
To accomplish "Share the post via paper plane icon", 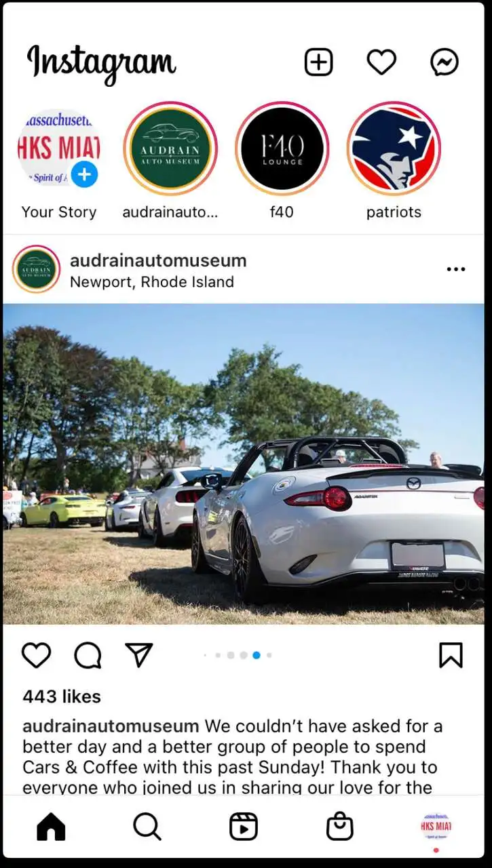I will [x=139, y=655].
